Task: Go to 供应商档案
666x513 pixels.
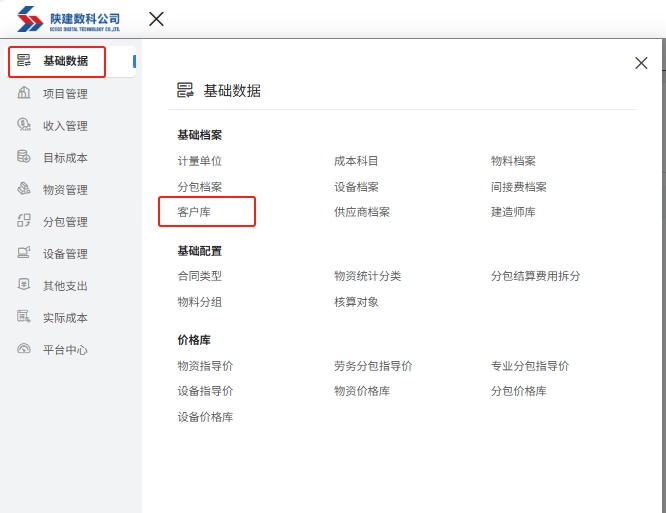Action: point(362,212)
